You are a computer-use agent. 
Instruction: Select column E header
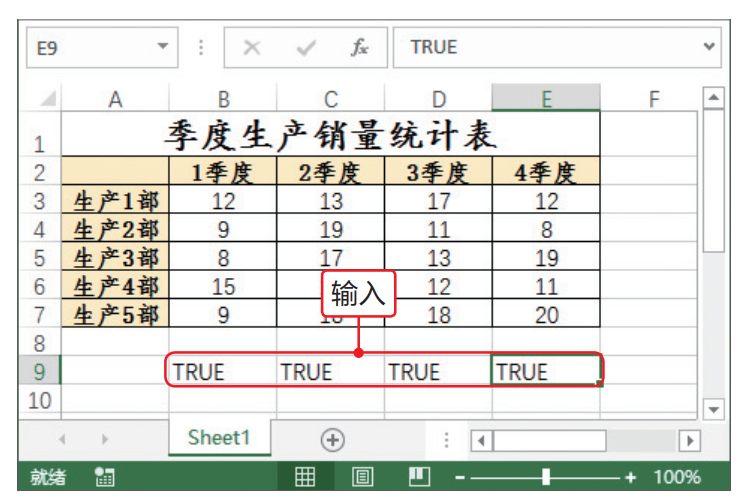(x=546, y=98)
